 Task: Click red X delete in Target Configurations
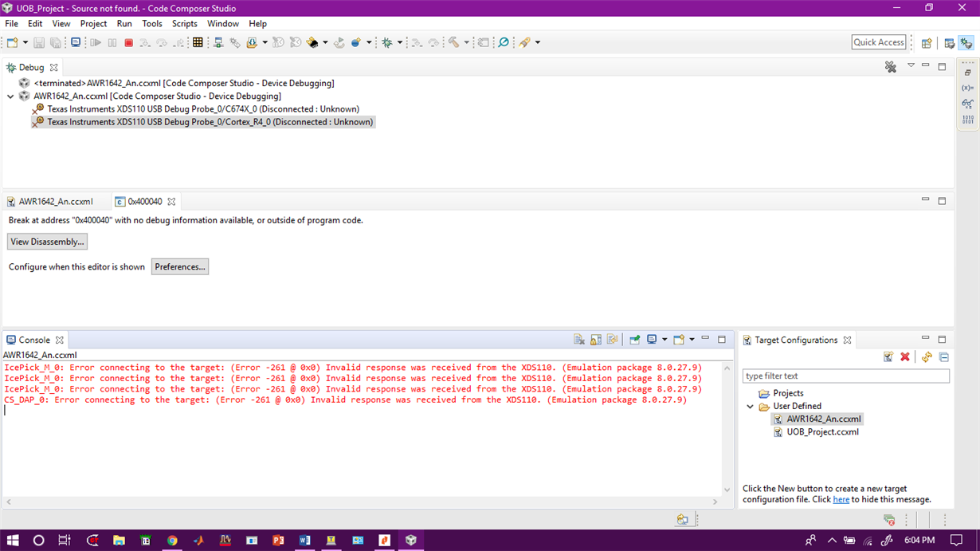(x=905, y=357)
